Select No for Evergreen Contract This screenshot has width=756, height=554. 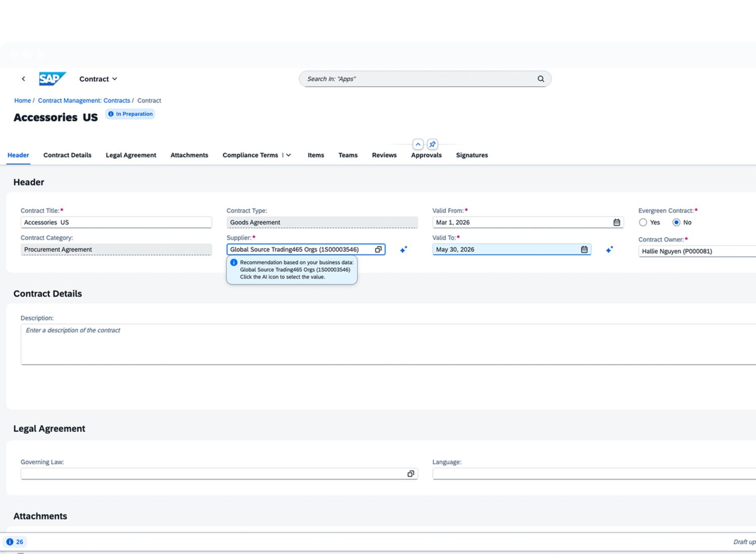676,222
